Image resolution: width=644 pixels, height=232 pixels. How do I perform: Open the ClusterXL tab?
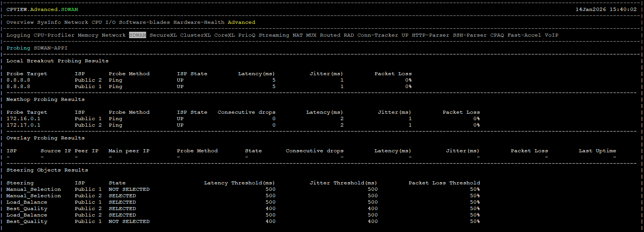[195, 35]
